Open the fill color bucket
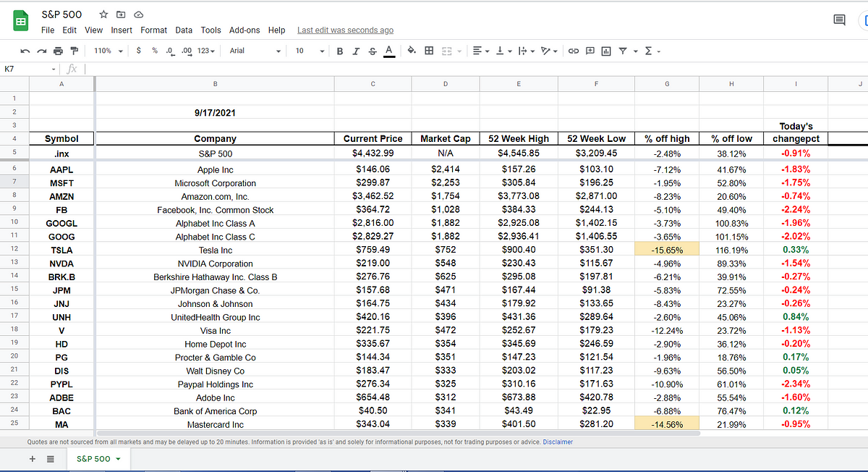Screen dimensions: 868x472 (412, 51)
